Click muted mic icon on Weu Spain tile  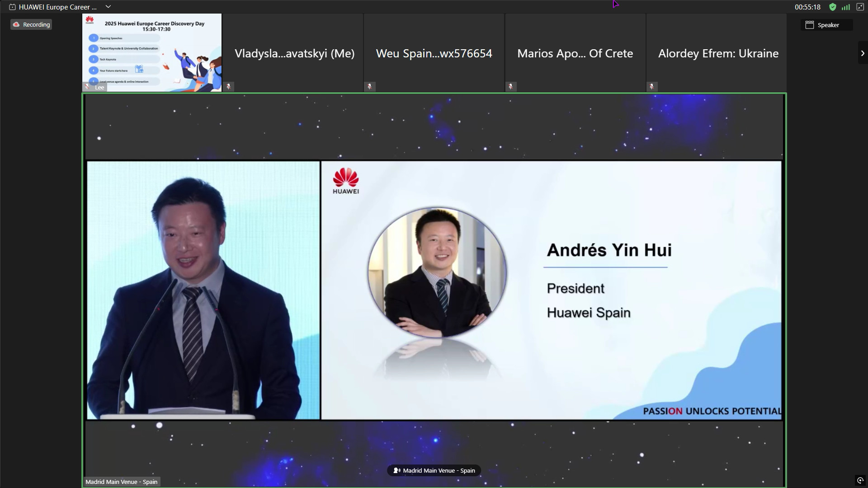(x=370, y=86)
